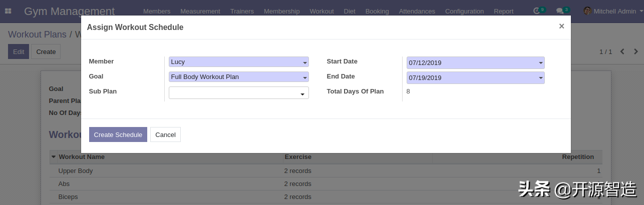Click the Cancel button

pyautogui.click(x=165, y=134)
